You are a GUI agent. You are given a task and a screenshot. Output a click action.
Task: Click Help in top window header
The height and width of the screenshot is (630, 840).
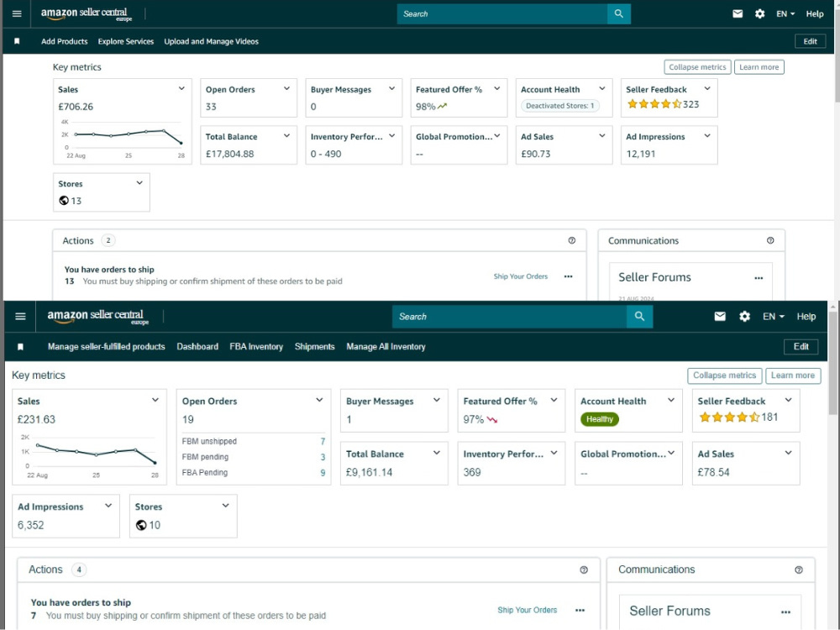pos(815,14)
